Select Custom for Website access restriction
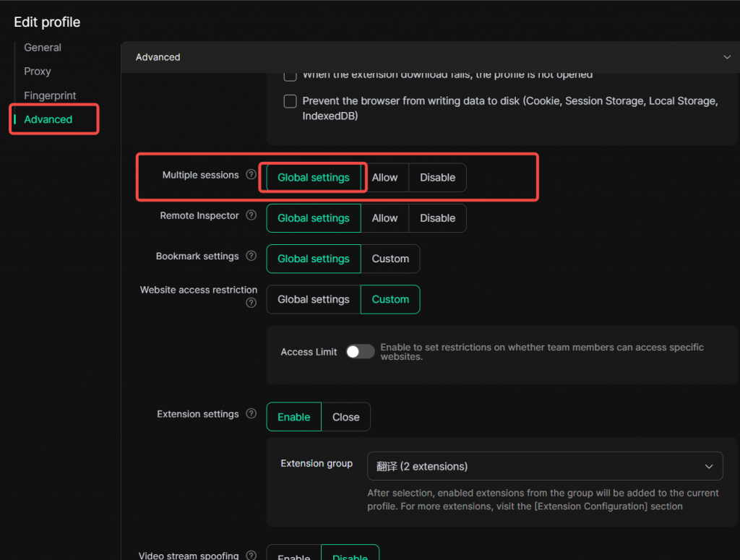The width and height of the screenshot is (740, 560). [390, 299]
